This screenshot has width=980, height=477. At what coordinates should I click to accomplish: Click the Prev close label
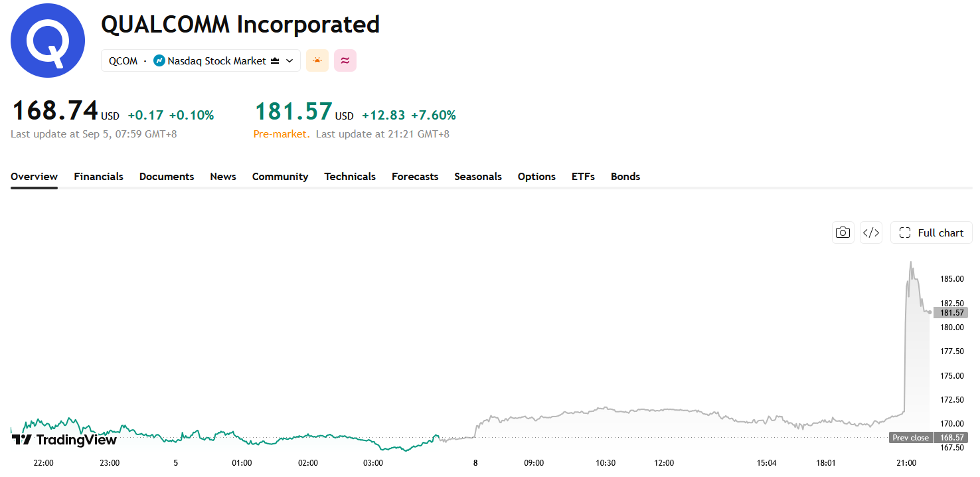pyautogui.click(x=910, y=438)
